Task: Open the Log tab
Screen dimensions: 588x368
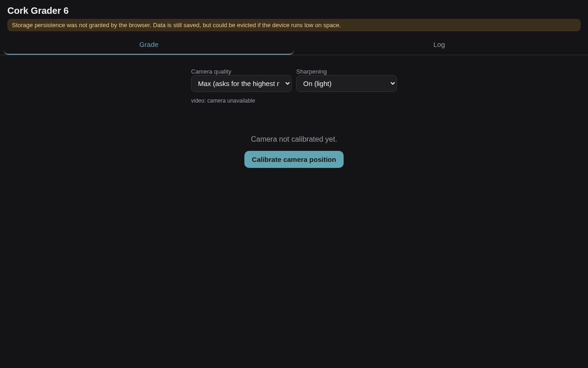Action: [x=439, y=45]
